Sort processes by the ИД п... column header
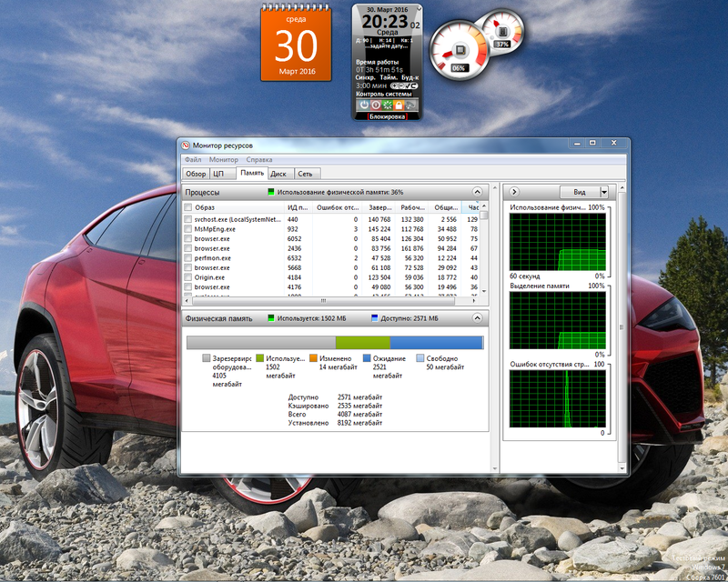This screenshot has height=582, width=728. point(298,207)
